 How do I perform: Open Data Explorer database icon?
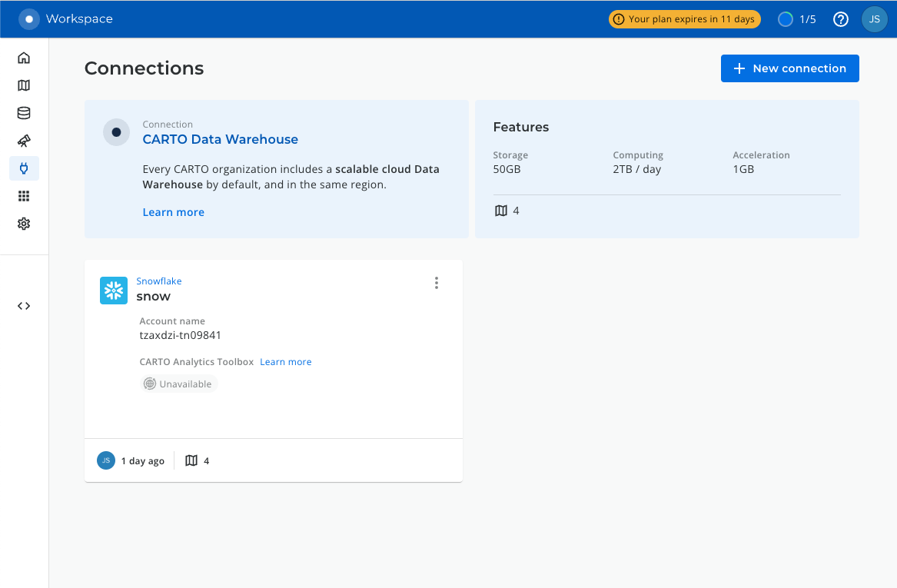24,113
